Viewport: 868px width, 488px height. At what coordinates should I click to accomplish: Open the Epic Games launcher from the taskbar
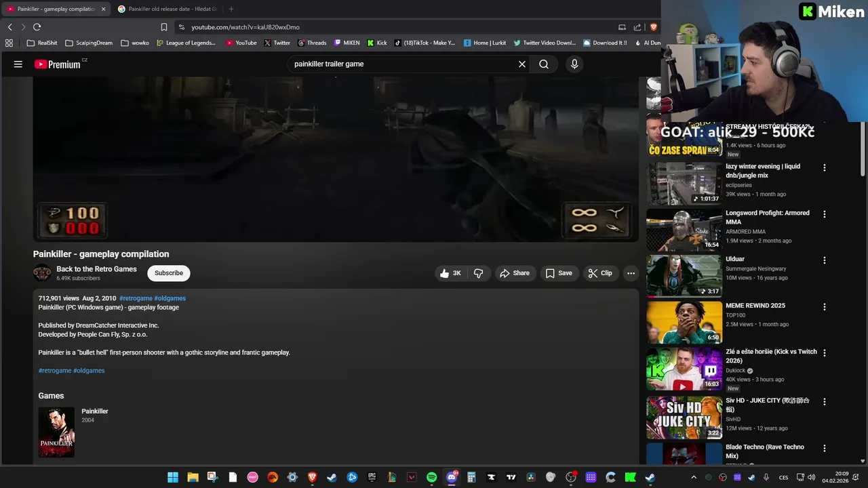coord(372,477)
